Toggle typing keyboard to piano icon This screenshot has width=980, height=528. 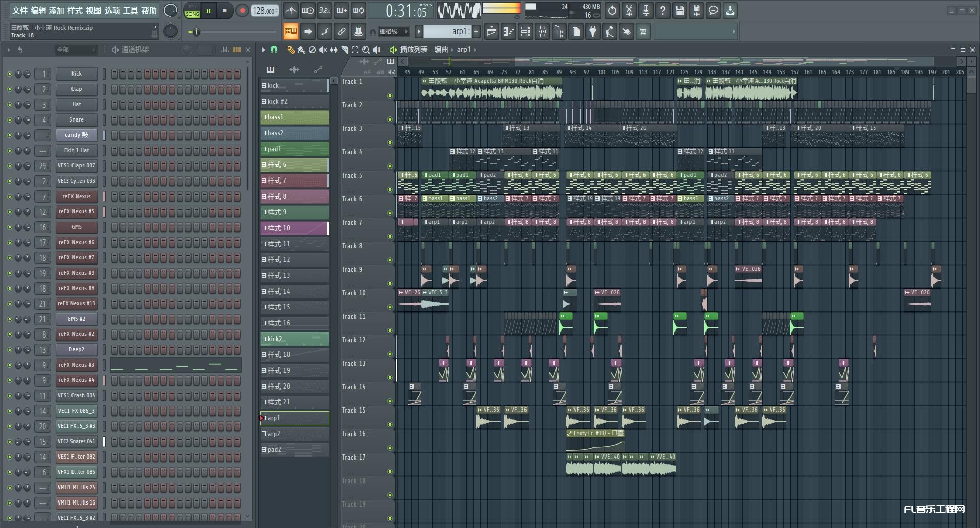tap(291, 32)
